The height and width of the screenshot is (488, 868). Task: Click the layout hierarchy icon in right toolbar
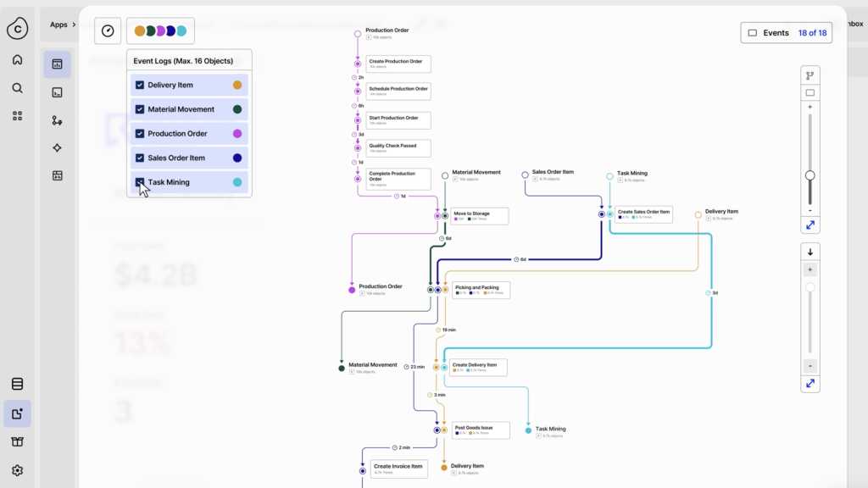click(x=810, y=75)
